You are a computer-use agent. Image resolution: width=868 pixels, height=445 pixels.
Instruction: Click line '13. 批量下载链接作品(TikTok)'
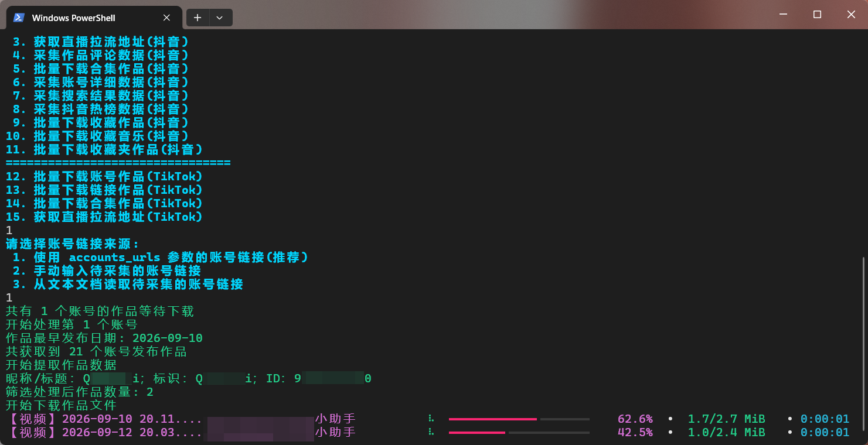point(104,190)
